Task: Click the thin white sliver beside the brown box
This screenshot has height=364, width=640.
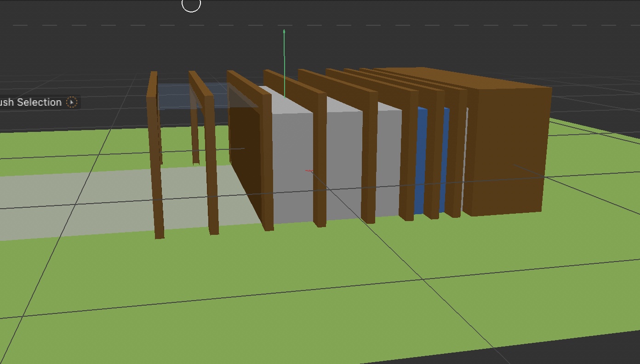Action: pyautogui.click(x=465, y=161)
